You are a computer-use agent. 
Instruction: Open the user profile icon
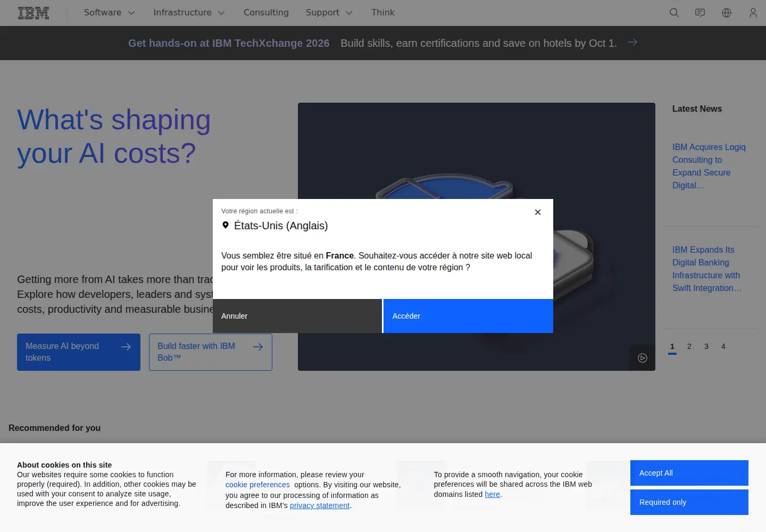pos(753,13)
